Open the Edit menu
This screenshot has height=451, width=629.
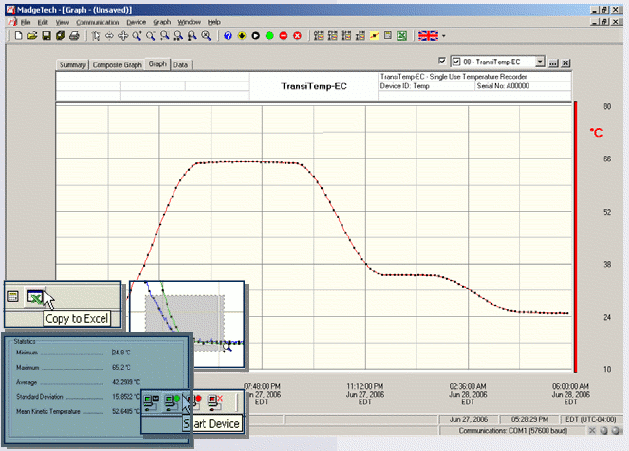click(x=43, y=22)
